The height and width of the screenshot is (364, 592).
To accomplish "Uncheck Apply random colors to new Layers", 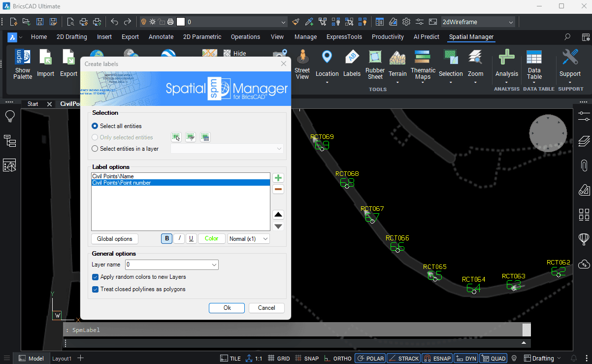I will click(x=96, y=277).
